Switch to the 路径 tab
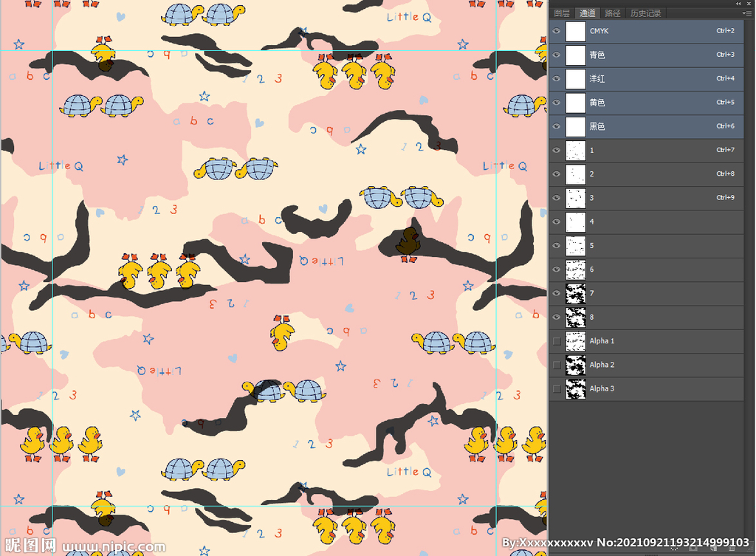The image size is (756, 556). (613, 13)
